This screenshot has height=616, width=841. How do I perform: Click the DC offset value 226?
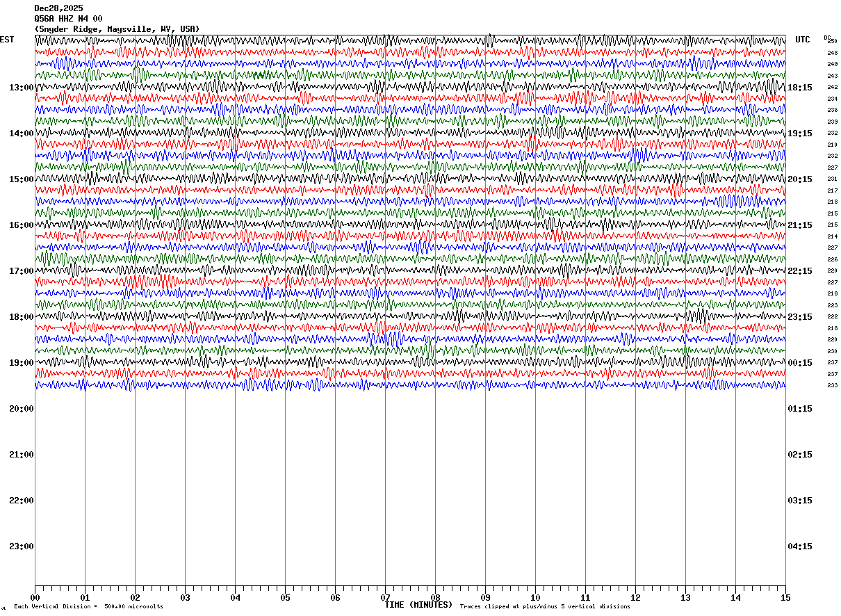coord(832,259)
